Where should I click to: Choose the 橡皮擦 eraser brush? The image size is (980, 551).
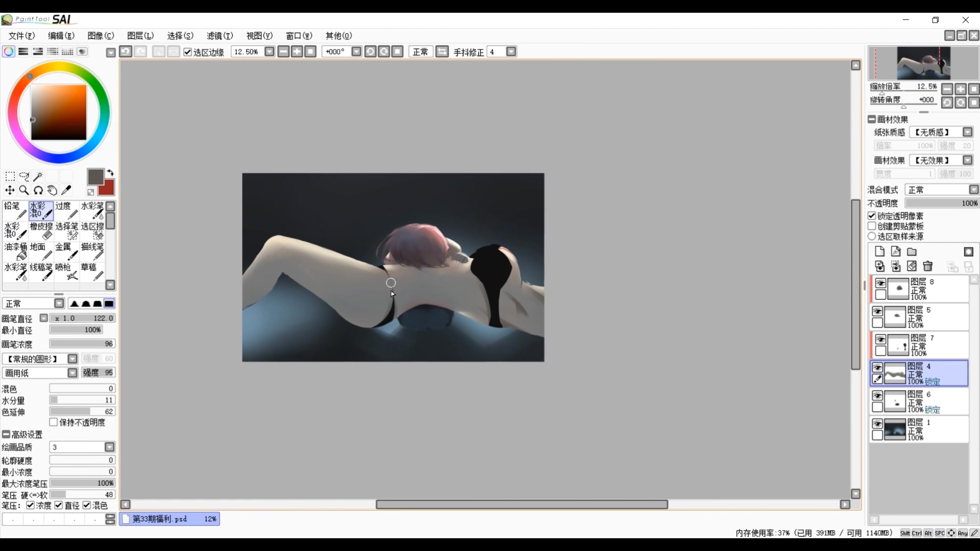(41, 231)
